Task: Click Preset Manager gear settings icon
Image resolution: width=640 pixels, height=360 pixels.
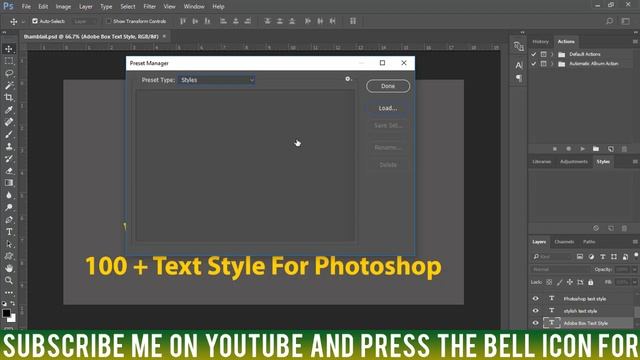Action: [x=348, y=79]
